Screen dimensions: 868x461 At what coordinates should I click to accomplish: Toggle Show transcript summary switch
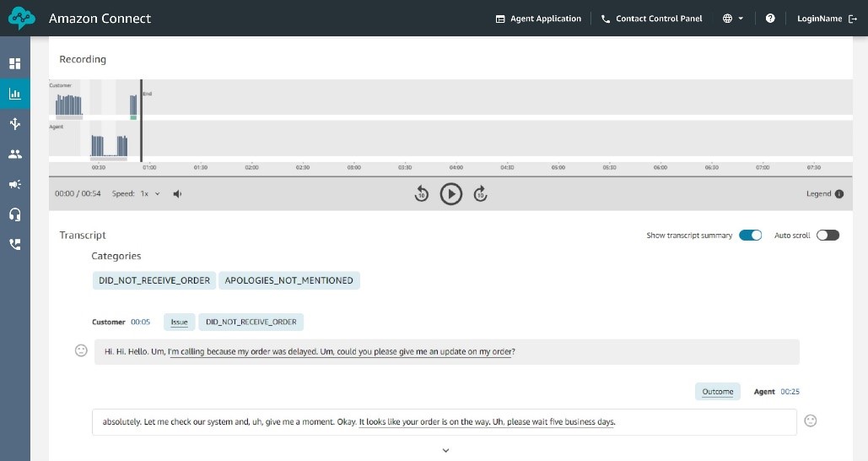750,236
